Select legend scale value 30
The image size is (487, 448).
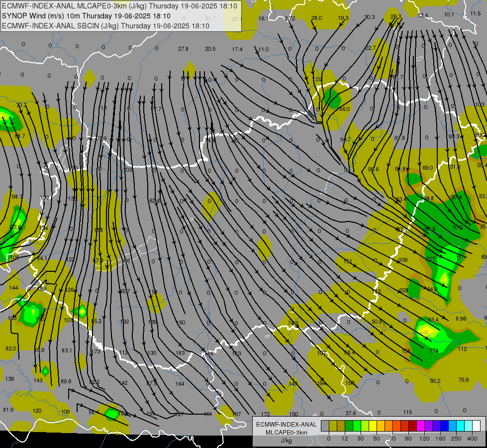tap(360, 439)
